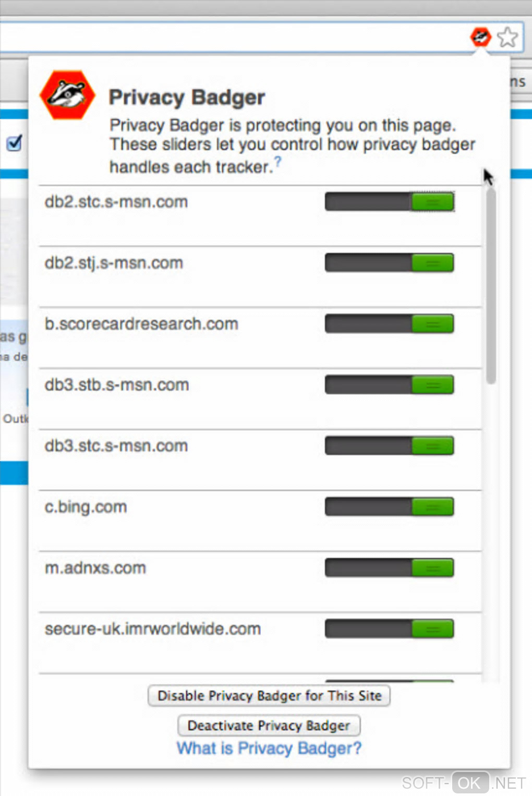Click the c.bing.com domain label
Screen dimensions: 532x796
(86, 507)
